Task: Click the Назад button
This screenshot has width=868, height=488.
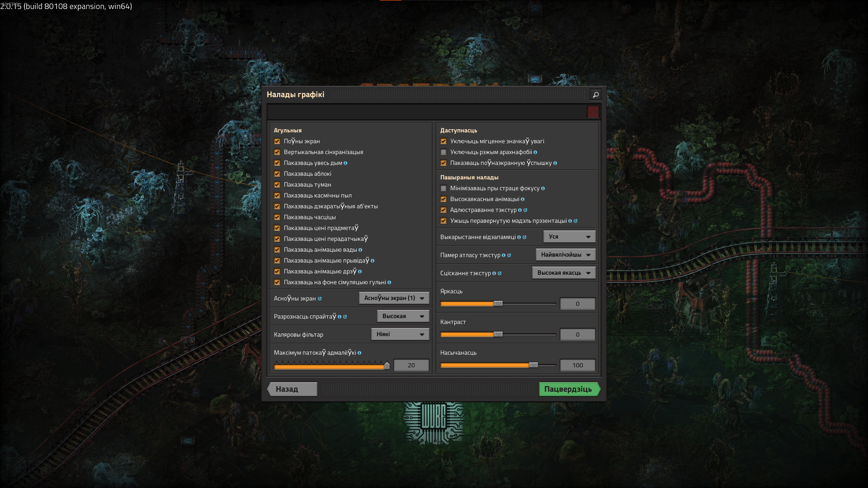Action: (292, 389)
